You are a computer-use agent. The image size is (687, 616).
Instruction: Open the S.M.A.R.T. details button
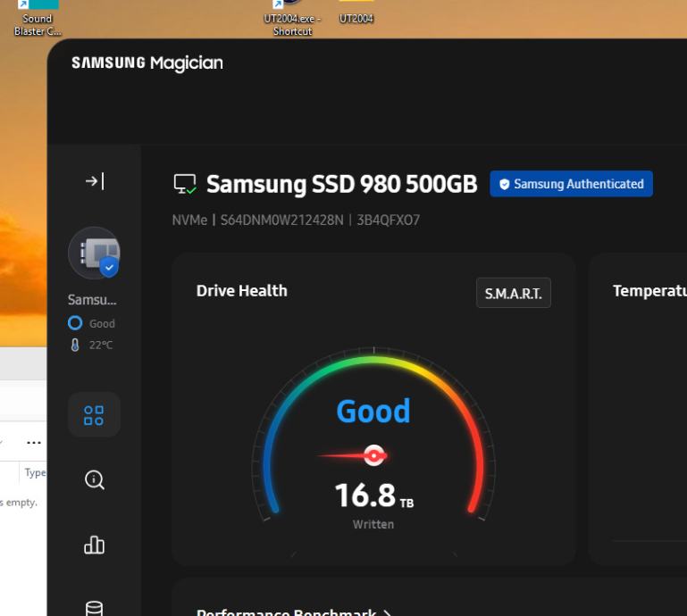513,293
